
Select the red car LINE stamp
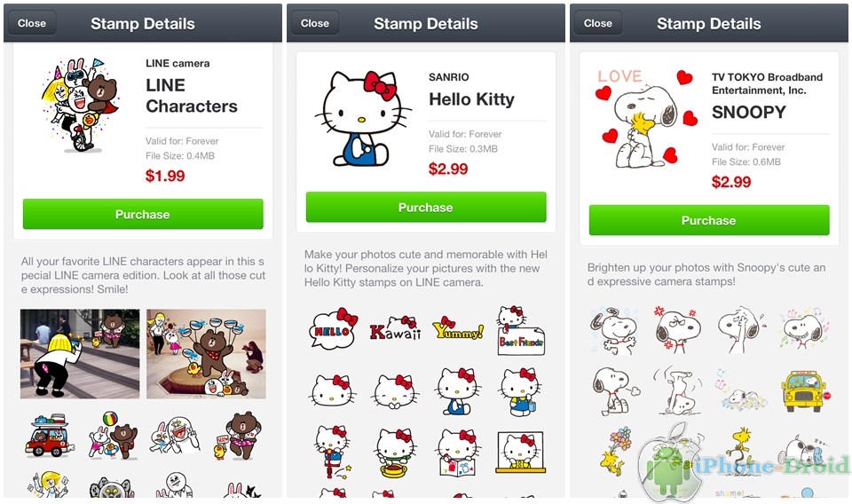click(x=49, y=436)
